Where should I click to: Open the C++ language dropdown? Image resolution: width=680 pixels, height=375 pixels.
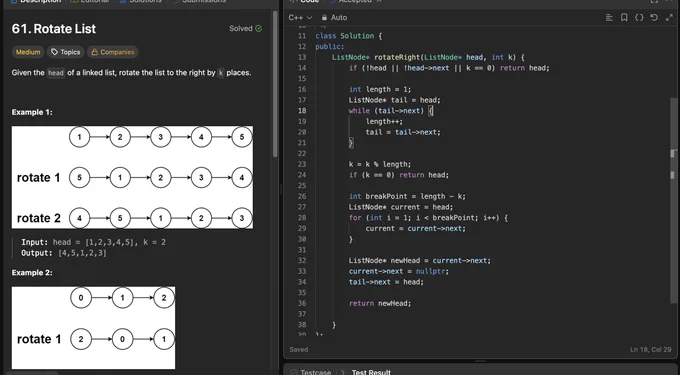[300, 18]
